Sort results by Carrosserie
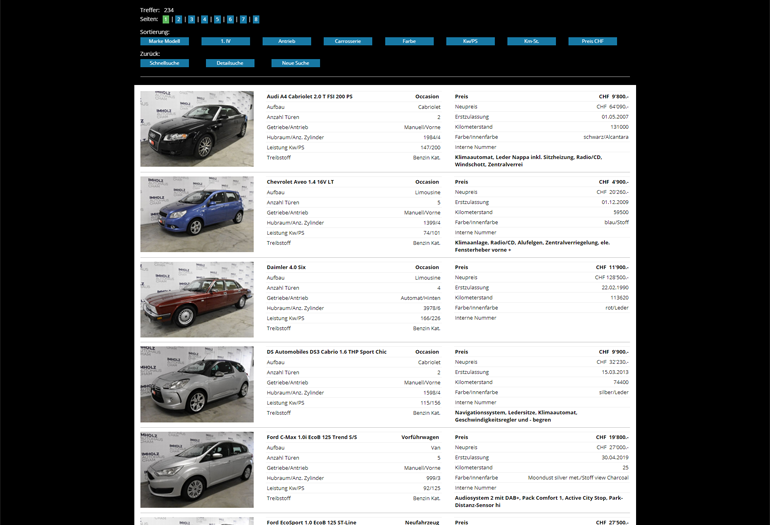Image resolution: width=770 pixels, height=525 pixels. [x=348, y=41]
